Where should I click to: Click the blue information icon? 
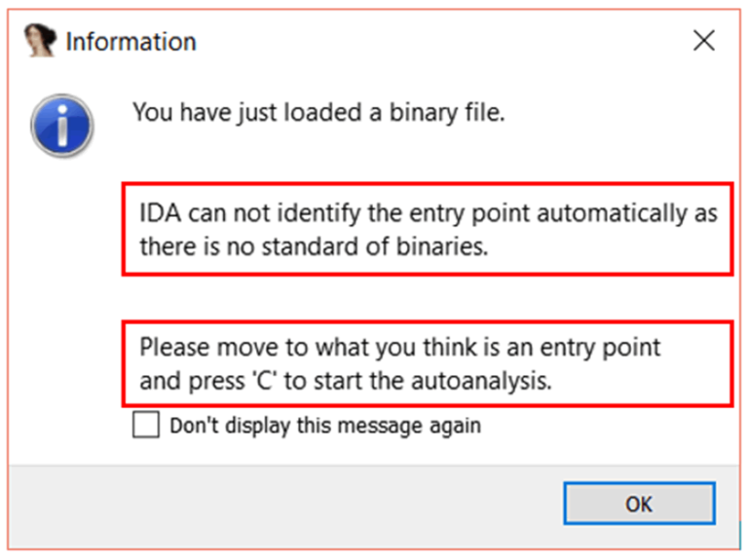tap(61, 126)
